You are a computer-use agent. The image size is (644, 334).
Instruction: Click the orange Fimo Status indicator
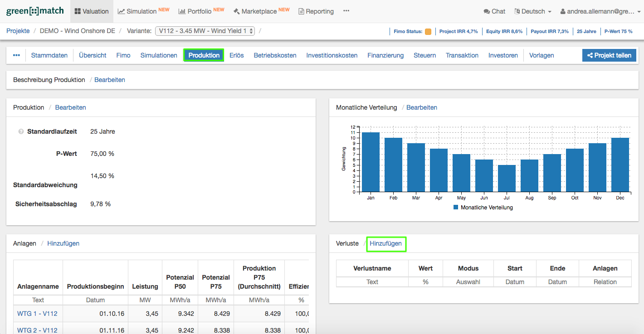[x=428, y=32]
